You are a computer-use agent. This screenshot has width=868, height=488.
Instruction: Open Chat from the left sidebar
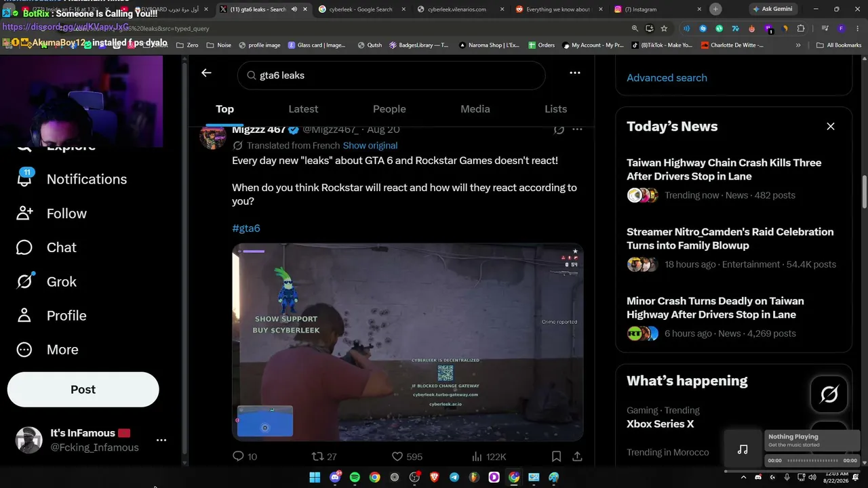coord(46,247)
